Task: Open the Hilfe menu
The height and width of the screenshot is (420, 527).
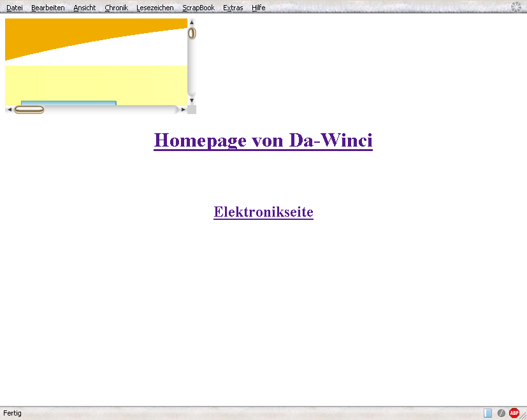Action: coord(259,8)
